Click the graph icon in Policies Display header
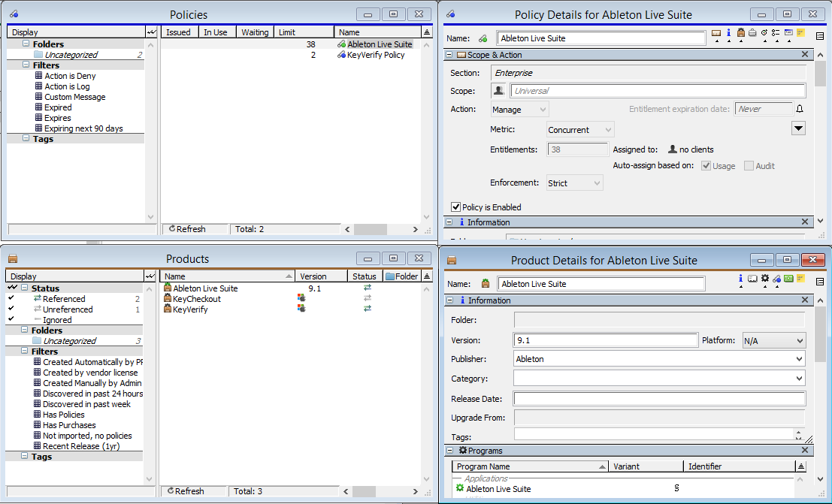Image resolution: width=832 pixels, height=504 pixels. click(x=152, y=32)
